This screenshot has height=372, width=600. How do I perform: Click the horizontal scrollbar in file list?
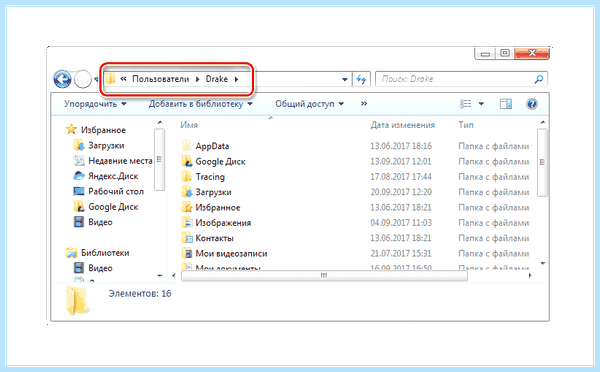pos(324,276)
